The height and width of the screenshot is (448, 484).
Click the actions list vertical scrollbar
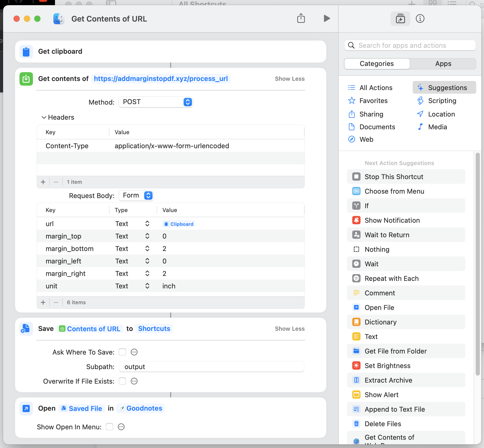pyautogui.click(x=478, y=263)
